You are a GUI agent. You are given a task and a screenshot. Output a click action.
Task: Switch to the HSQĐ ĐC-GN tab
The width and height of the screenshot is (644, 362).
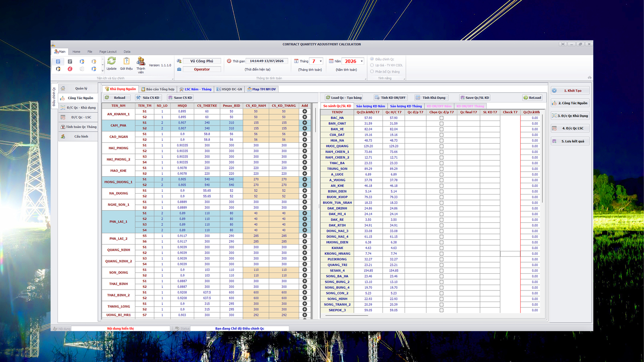(x=229, y=89)
